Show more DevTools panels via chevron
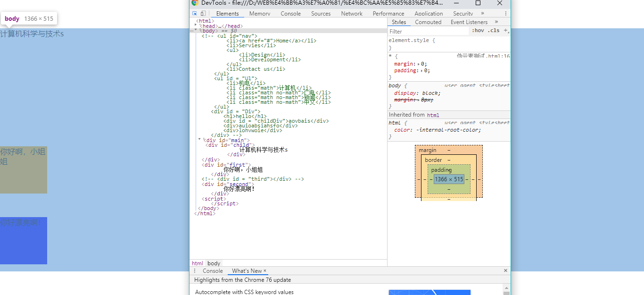The height and width of the screenshot is (295, 644). click(x=482, y=13)
